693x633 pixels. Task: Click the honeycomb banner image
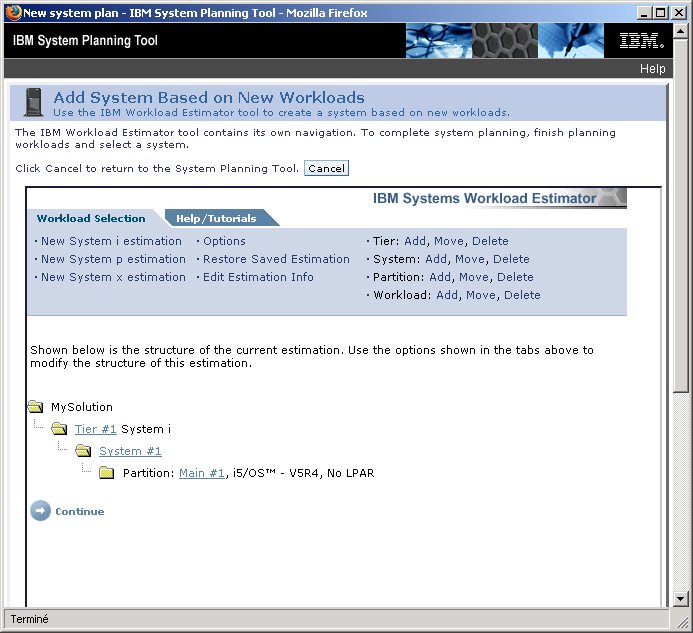click(x=505, y=41)
